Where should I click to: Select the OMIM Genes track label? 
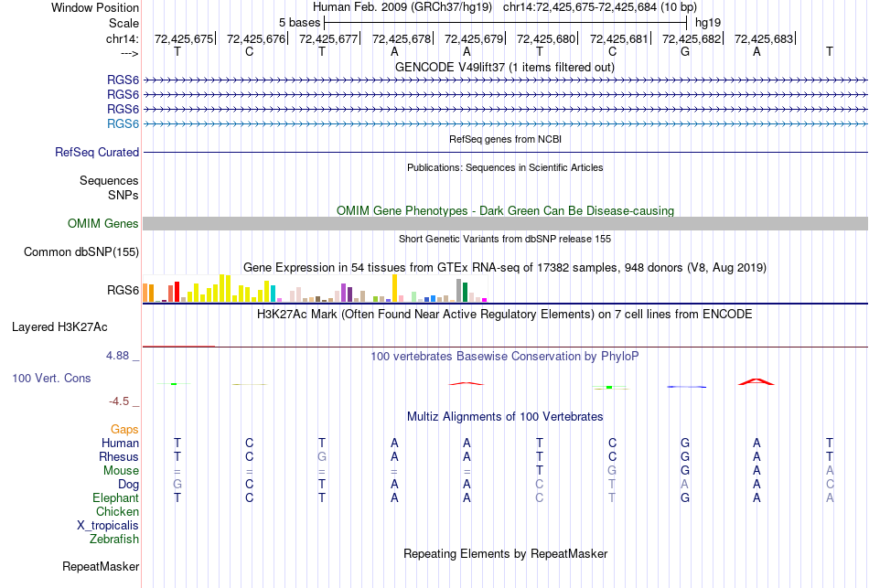(x=102, y=223)
